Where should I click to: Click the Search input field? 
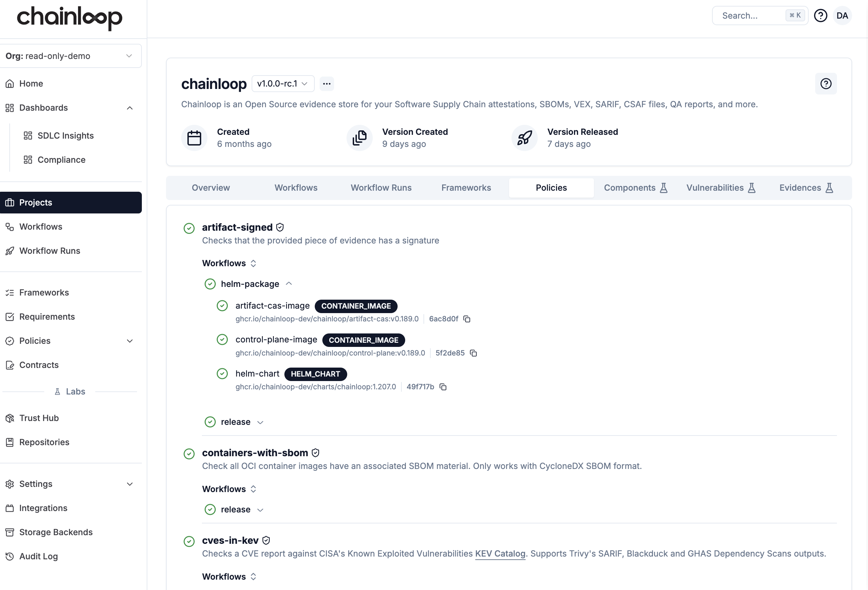click(x=751, y=15)
